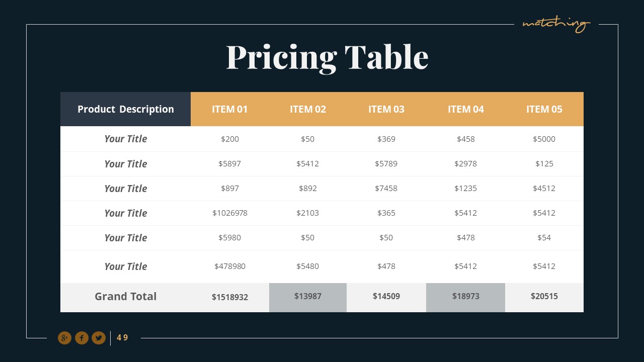Select the Pricing Table title
This screenshot has height=362, width=644.
pyautogui.click(x=327, y=57)
